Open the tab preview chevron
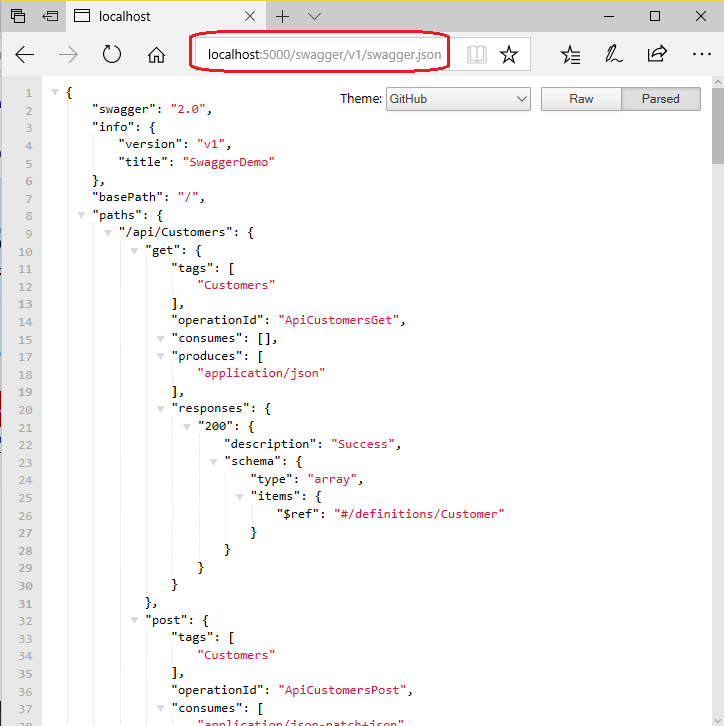Viewport: 724px width, 726px height. coord(314,16)
